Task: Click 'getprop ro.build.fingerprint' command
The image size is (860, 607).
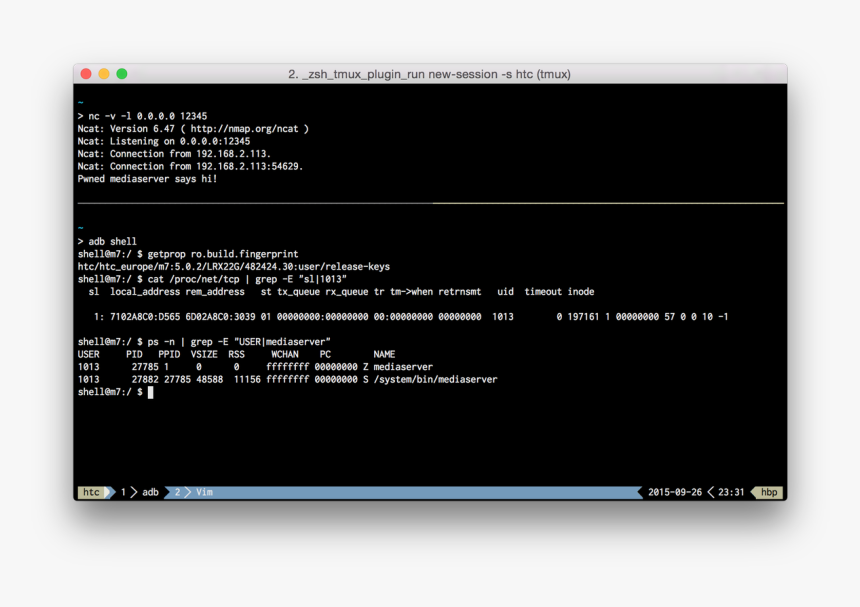Action: [223, 254]
